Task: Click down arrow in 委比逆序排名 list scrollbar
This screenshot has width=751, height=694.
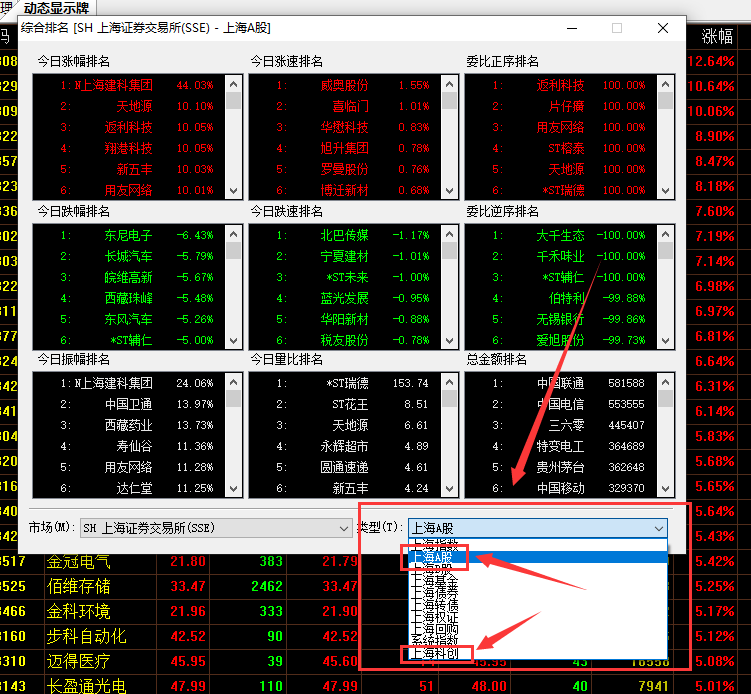Action: (665, 341)
